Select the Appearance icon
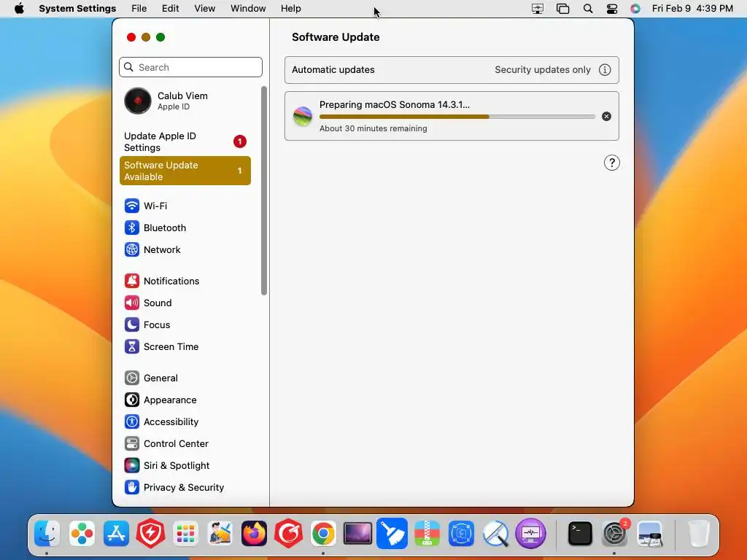The height and width of the screenshot is (560, 747). click(x=132, y=400)
